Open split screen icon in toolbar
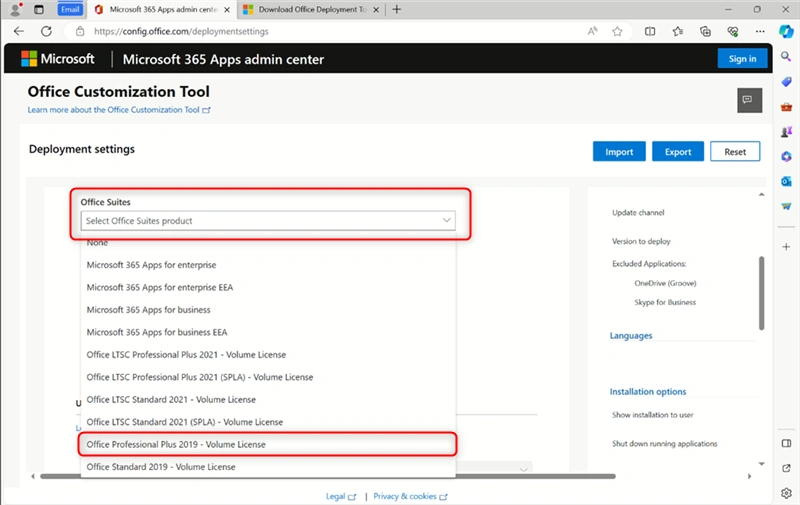 650,31
